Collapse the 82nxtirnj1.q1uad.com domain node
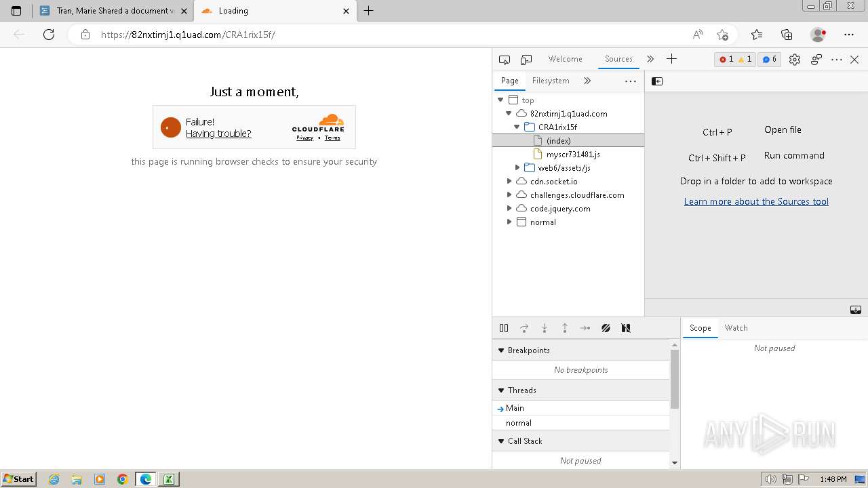868x488 pixels. click(509, 114)
